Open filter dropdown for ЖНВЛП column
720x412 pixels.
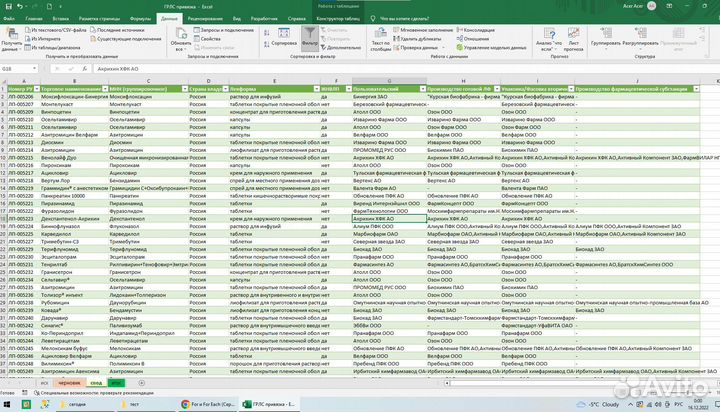(x=349, y=89)
